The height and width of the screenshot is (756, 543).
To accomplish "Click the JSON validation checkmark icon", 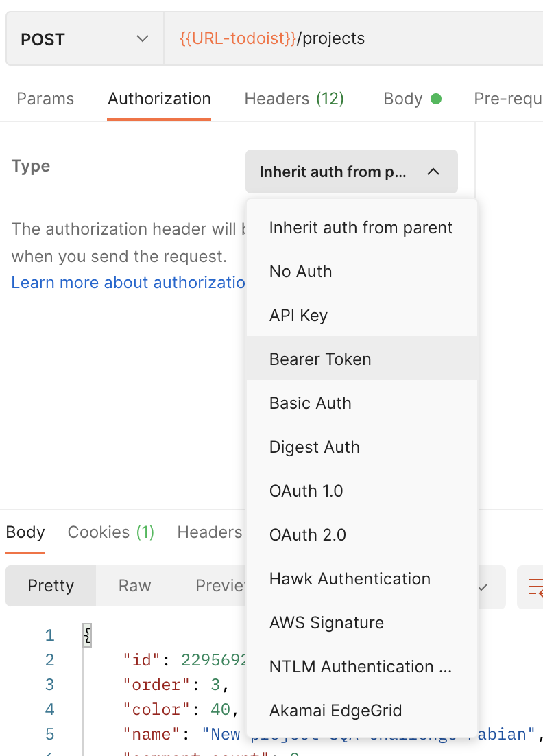I will 482,587.
